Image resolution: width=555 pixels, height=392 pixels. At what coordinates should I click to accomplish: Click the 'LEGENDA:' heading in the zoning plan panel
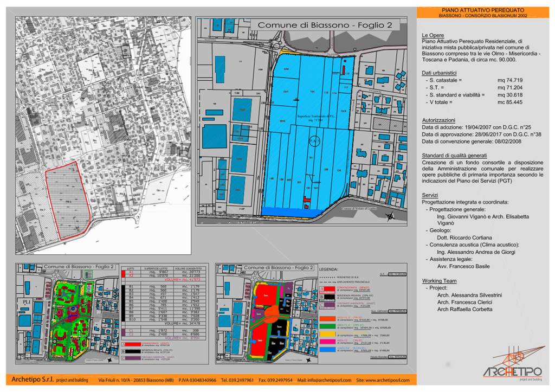pos(328,269)
